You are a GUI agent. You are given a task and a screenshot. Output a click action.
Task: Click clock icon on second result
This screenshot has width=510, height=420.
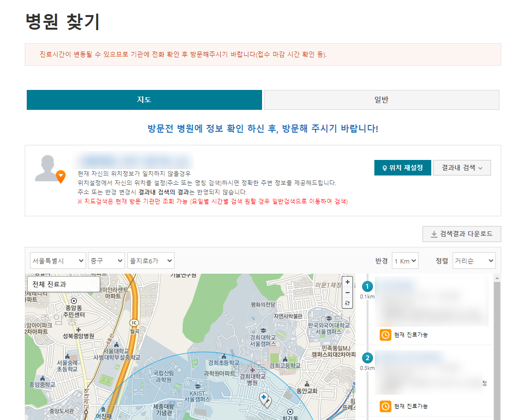[386, 406]
